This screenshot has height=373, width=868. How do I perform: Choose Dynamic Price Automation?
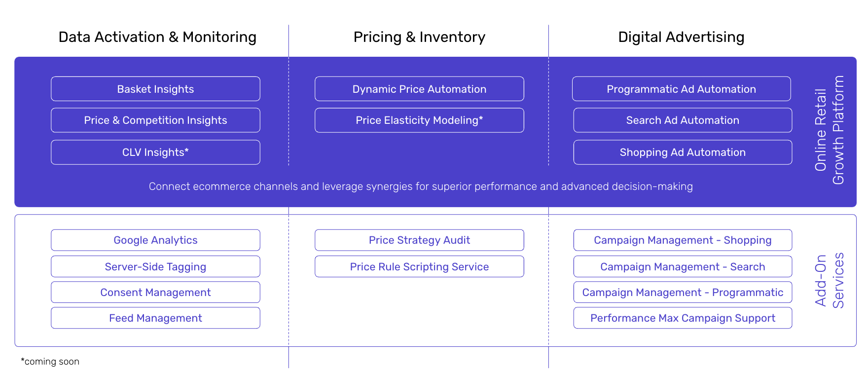click(x=419, y=89)
